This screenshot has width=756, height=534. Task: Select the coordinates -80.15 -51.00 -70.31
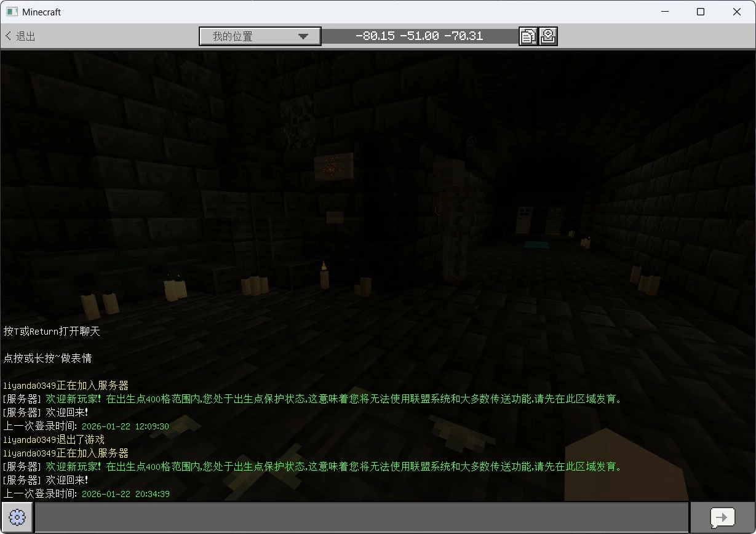coord(420,36)
